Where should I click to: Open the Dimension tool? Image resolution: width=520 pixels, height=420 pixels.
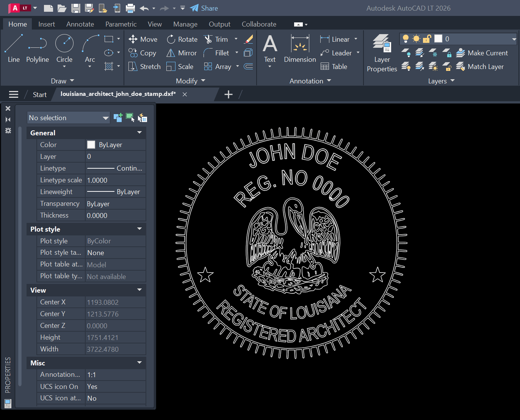click(x=300, y=49)
